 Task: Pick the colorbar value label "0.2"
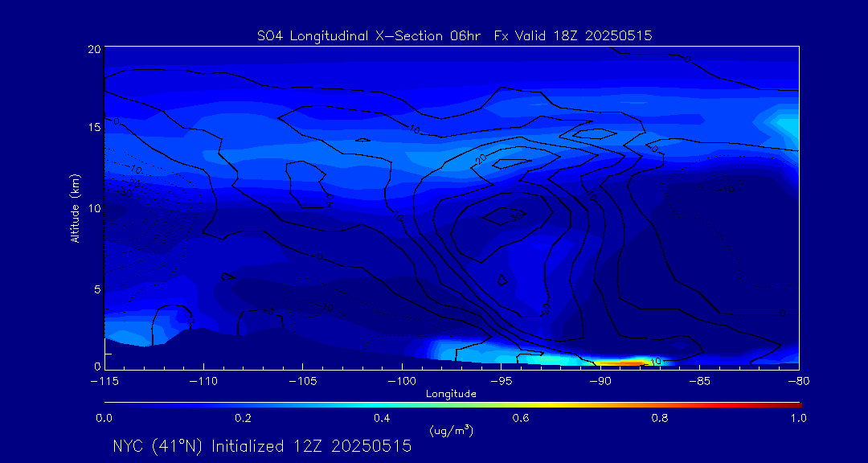[244, 418]
